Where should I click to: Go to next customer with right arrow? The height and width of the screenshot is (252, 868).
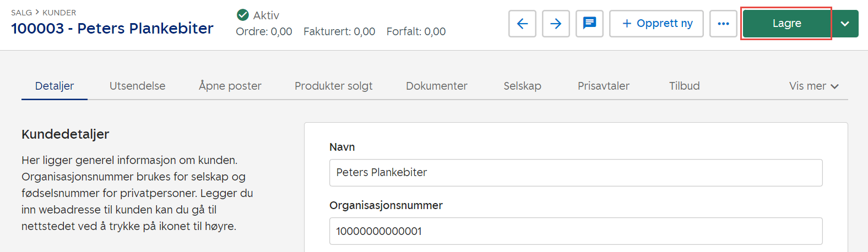pos(556,24)
